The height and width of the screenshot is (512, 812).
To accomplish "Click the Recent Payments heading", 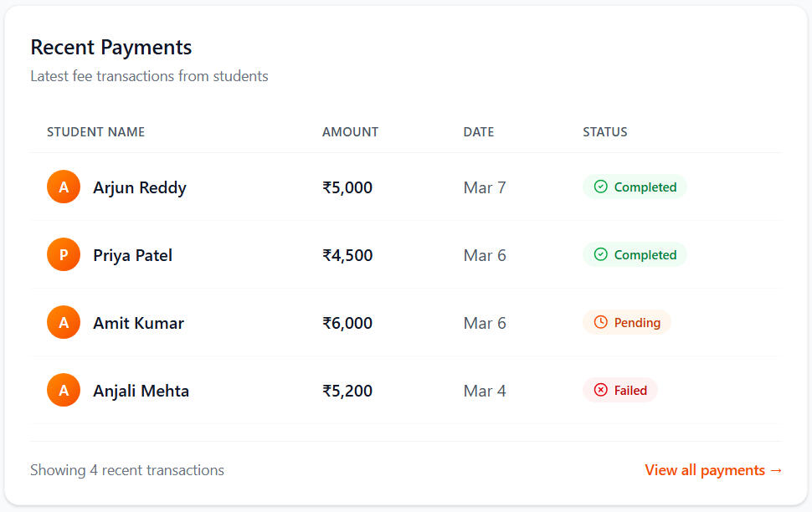I will [x=111, y=48].
